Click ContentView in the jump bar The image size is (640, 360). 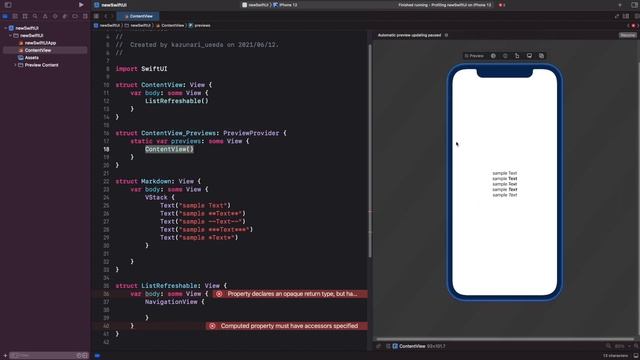click(x=170, y=25)
